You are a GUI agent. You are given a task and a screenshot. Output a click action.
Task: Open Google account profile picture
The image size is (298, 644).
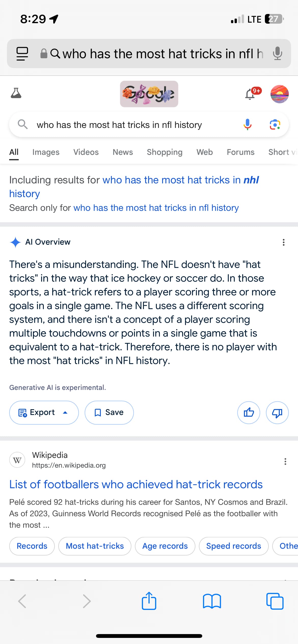point(279,94)
